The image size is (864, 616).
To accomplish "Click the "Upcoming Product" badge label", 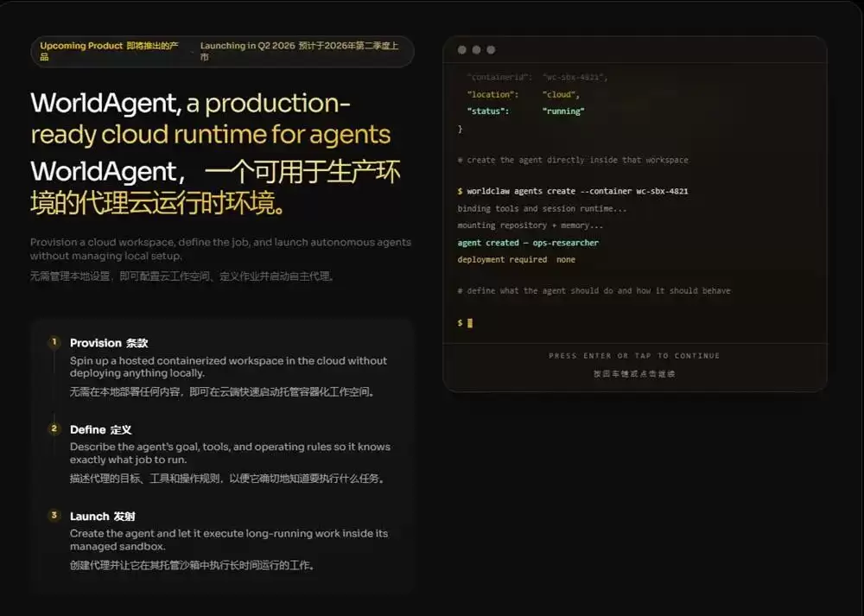I will [81, 46].
